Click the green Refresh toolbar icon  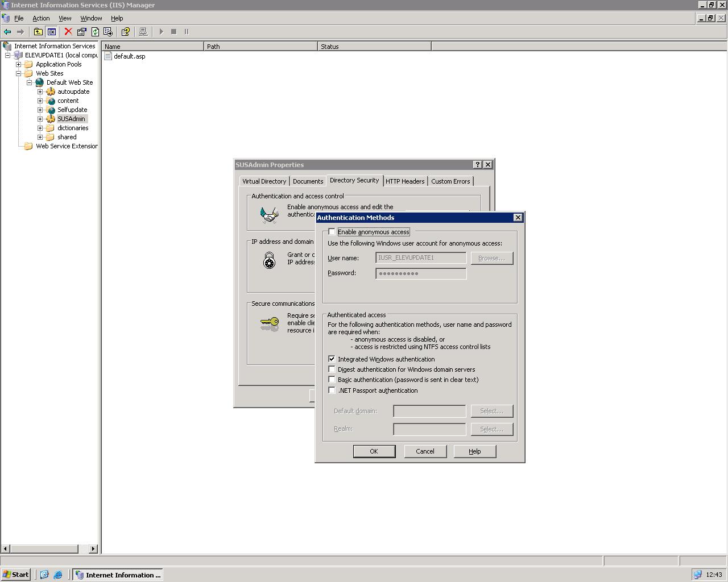[95, 32]
